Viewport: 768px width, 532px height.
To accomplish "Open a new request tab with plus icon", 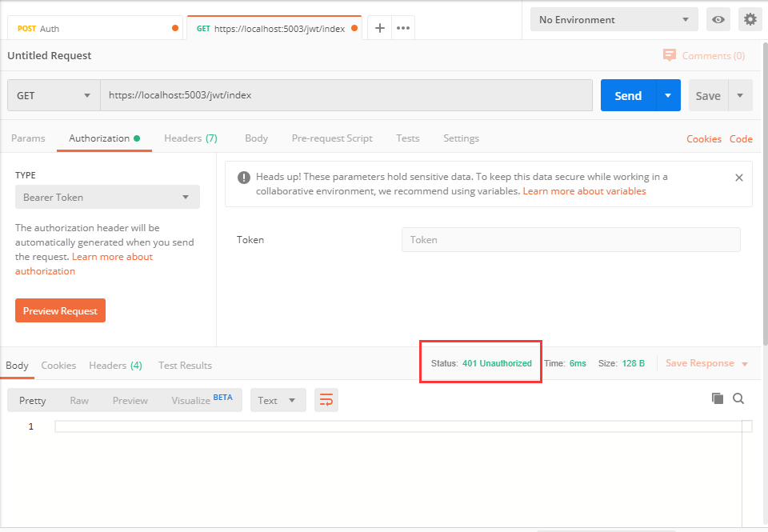I will [380, 28].
